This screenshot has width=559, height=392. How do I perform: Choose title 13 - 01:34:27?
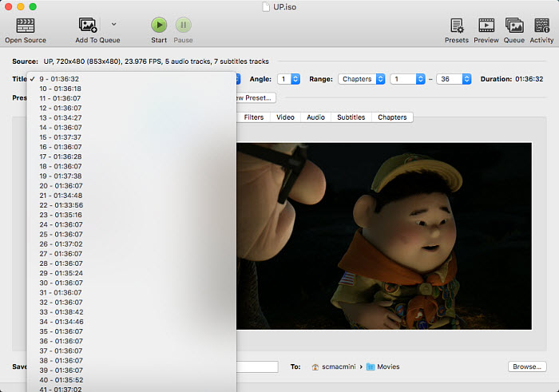click(x=131, y=117)
